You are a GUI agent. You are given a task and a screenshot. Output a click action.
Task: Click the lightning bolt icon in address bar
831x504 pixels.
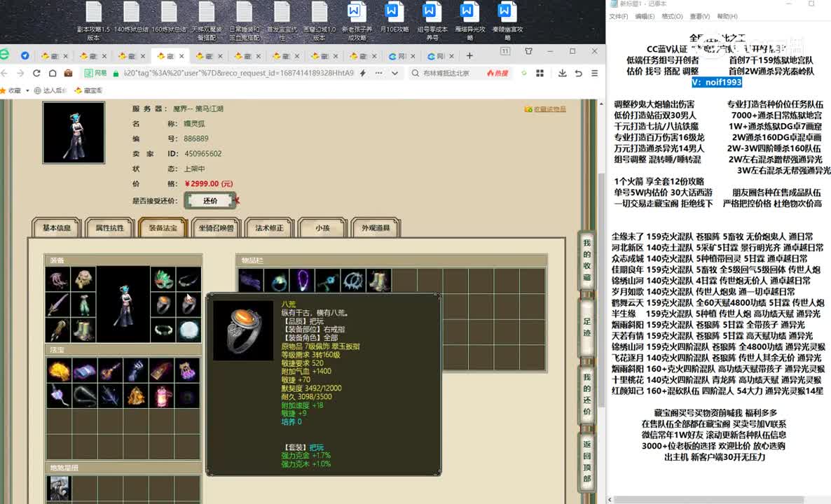362,73
